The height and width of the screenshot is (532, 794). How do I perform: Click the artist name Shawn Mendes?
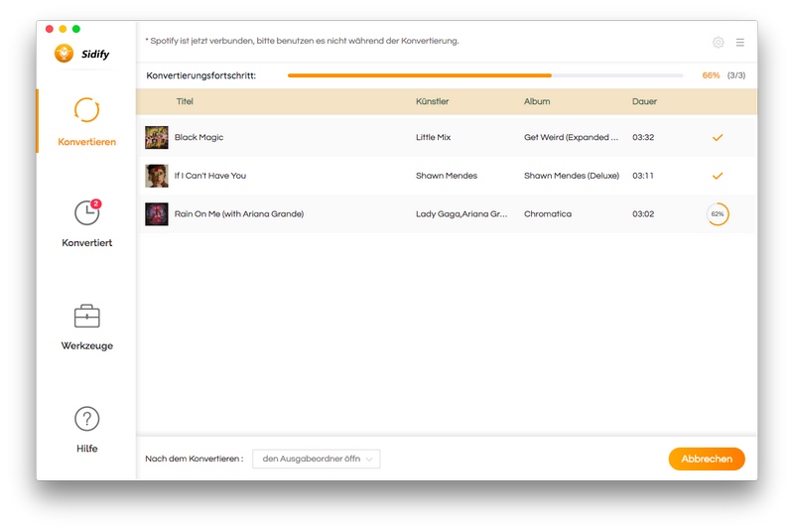446,176
